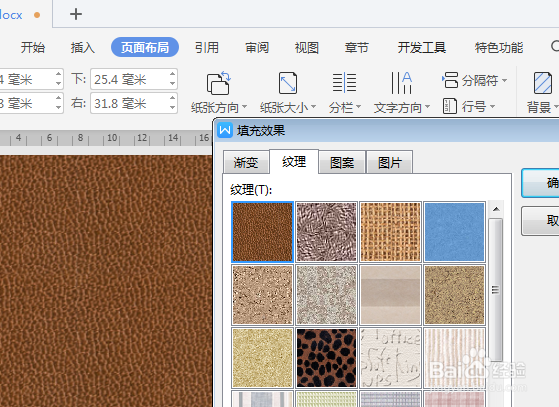Pick the gray-blue plaid texture
Screen dimensions: 559x407
click(x=390, y=399)
